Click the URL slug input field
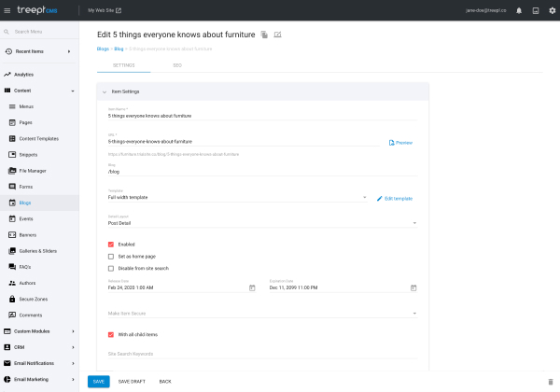 click(244, 142)
